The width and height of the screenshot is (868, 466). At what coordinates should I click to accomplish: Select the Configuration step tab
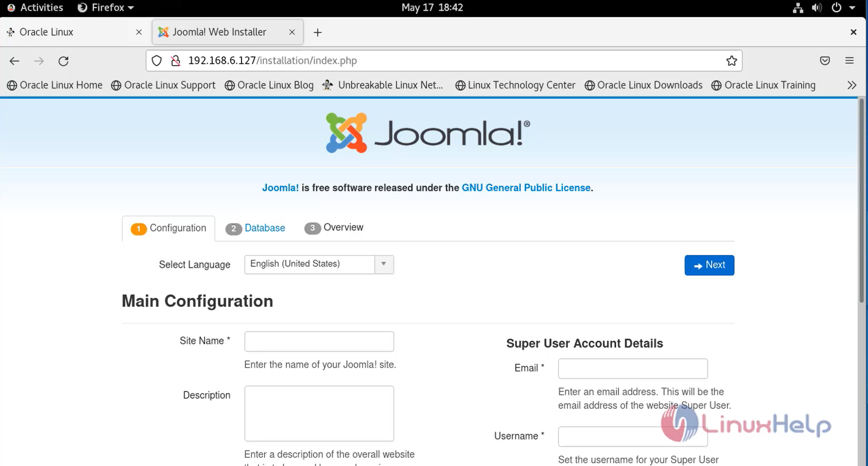tap(168, 228)
